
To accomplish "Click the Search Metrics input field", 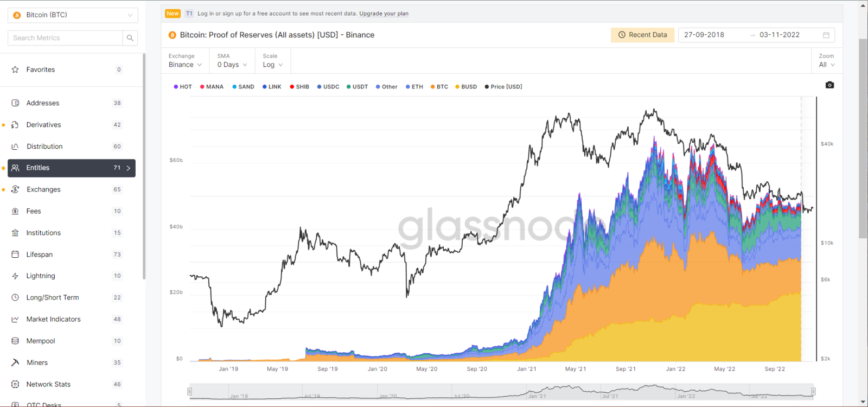I will (x=65, y=38).
